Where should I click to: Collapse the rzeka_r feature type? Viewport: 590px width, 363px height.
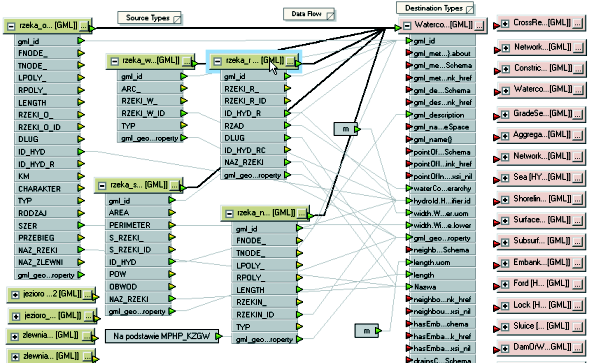coord(217,61)
